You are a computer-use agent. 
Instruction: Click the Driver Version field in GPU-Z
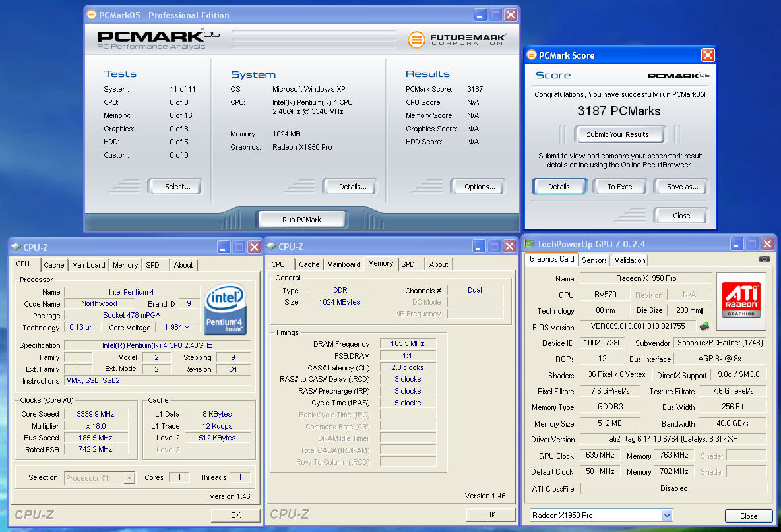pos(673,439)
